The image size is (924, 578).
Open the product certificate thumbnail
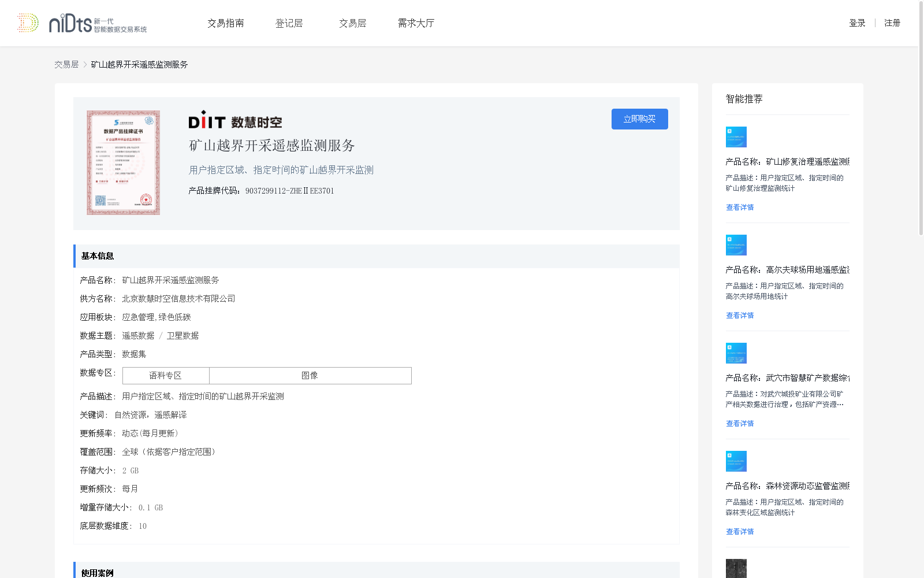point(123,162)
